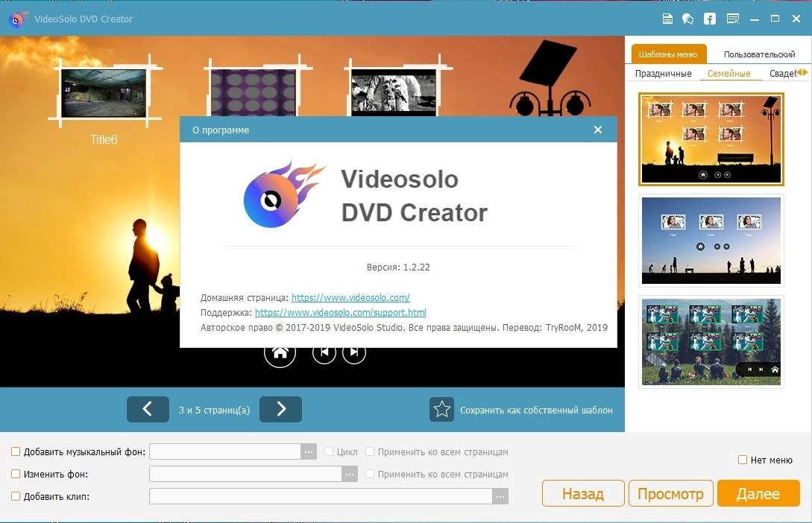The height and width of the screenshot is (523, 812).
Task: Minimize the VideoSolo DVD Creator window
Action: click(x=754, y=19)
